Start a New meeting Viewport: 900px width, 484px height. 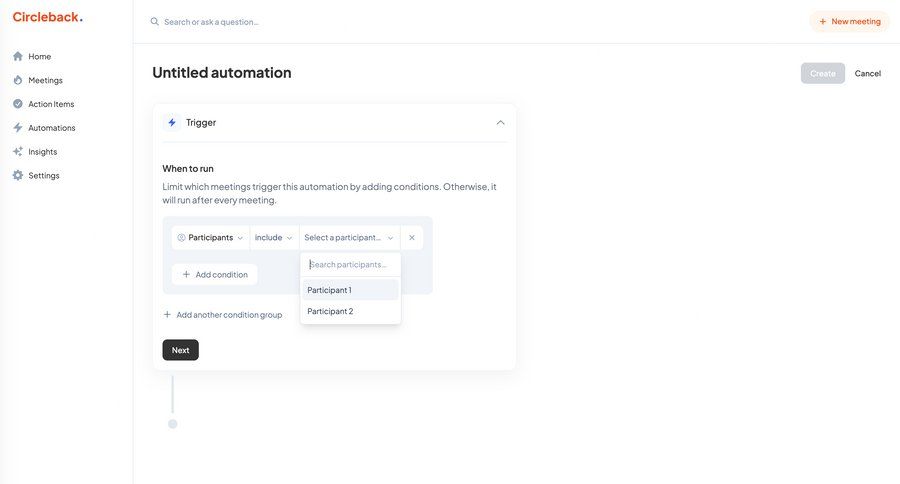pyautogui.click(x=849, y=21)
